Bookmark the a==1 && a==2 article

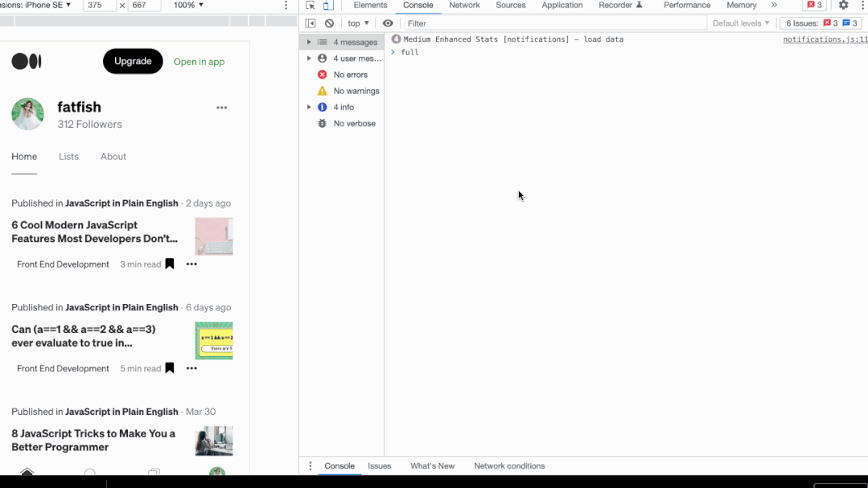point(170,368)
